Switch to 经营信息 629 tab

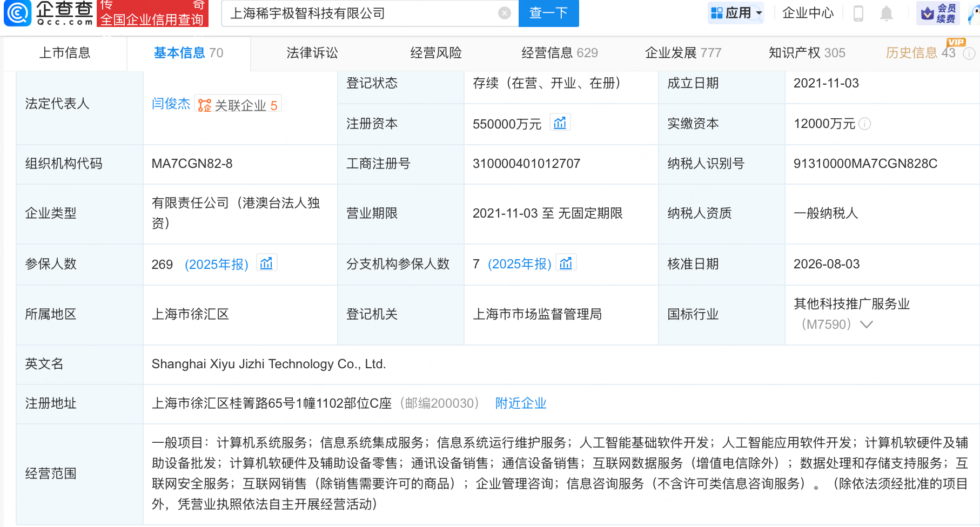click(560, 53)
